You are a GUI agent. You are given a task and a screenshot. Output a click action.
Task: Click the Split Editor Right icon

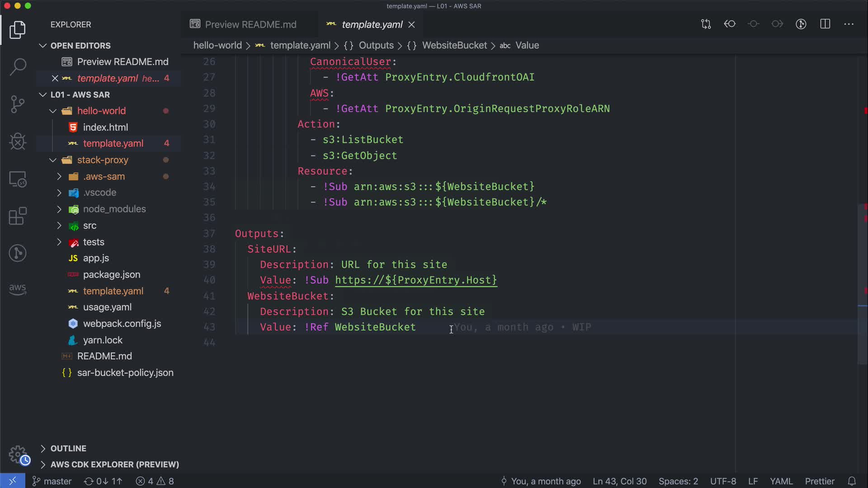pyautogui.click(x=825, y=24)
